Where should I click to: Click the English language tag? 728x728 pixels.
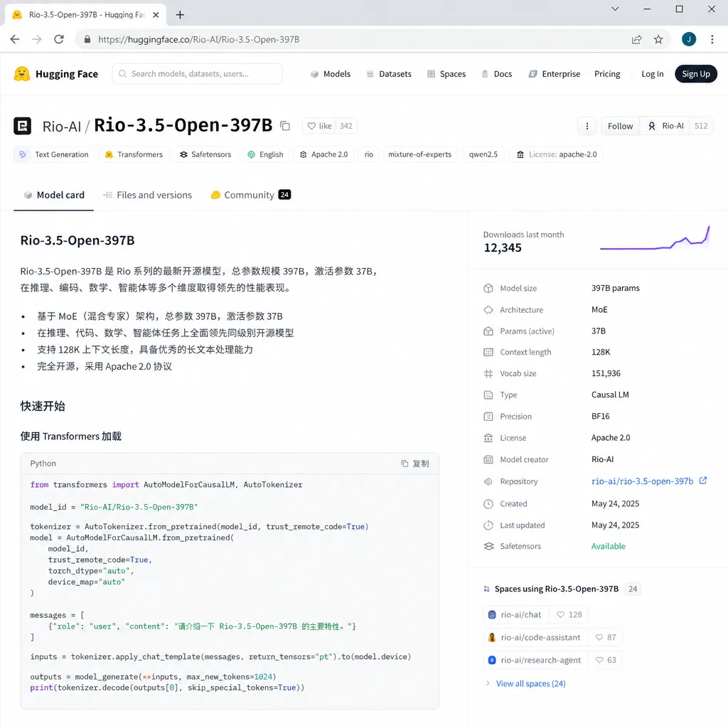pyautogui.click(x=265, y=154)
